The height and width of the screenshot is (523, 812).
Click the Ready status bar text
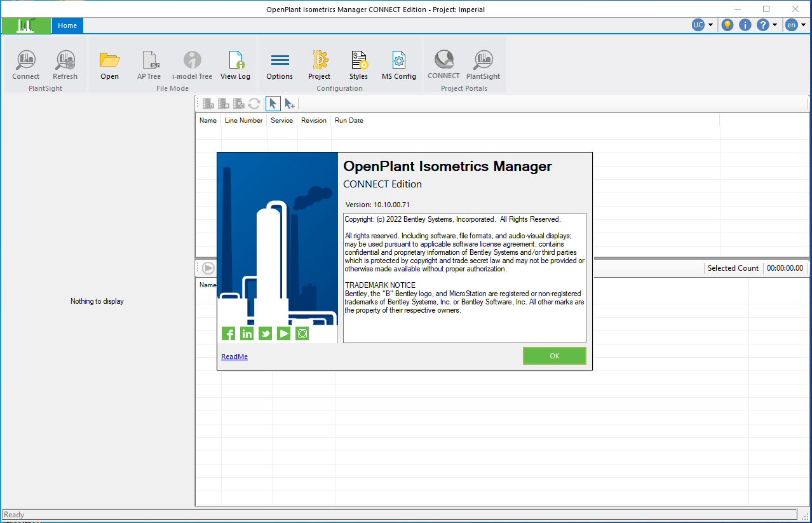click(14, 515)
